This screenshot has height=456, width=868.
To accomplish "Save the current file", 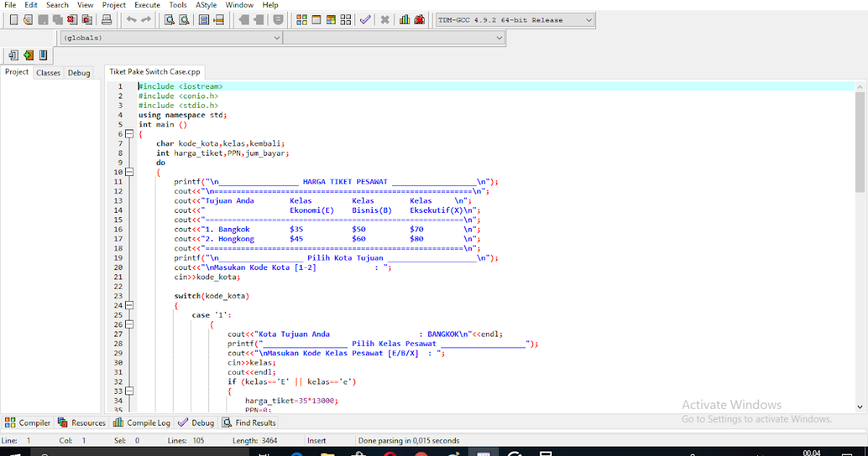I will point(41,20).
